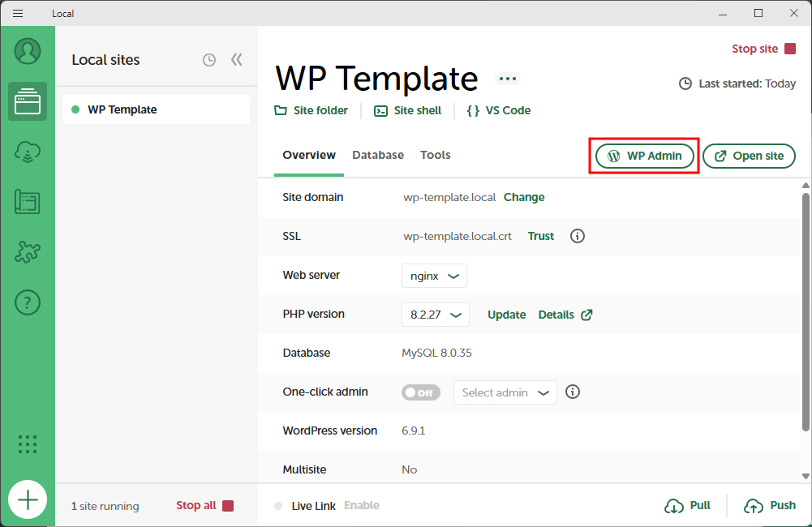Screen dimensions: 812x527
Task: Open the Select admin dropdown
Action: (x=505, y=392)
